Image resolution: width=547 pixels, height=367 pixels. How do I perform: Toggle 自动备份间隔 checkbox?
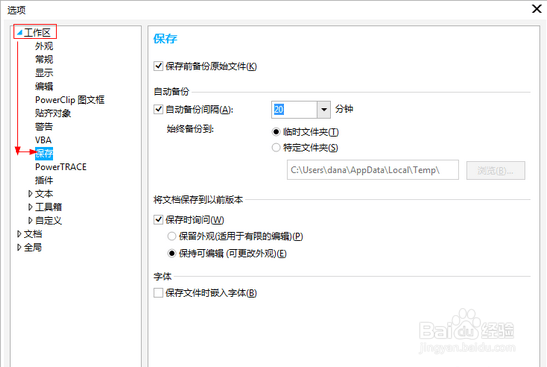tap(158, 109)
